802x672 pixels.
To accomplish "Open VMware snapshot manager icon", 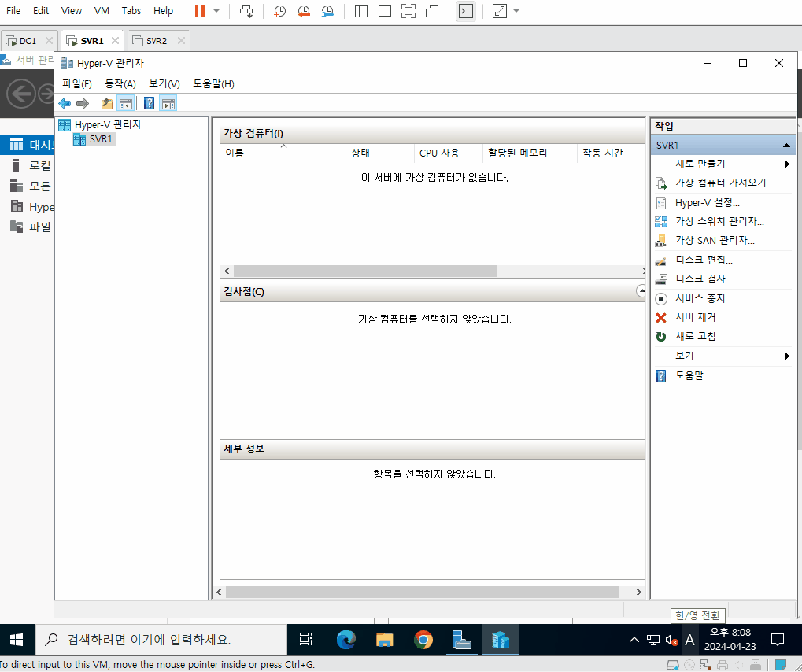I will (x=327, y=11).
